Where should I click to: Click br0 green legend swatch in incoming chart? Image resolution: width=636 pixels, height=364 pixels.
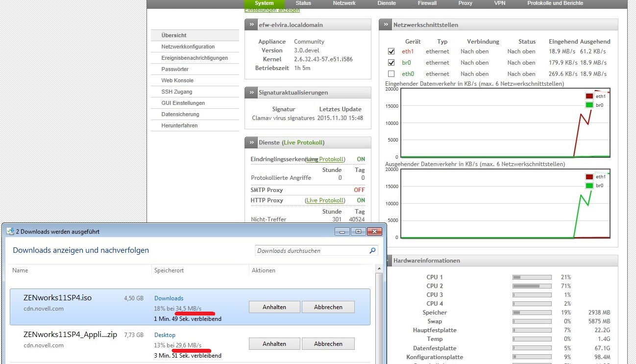pos(588,105)
